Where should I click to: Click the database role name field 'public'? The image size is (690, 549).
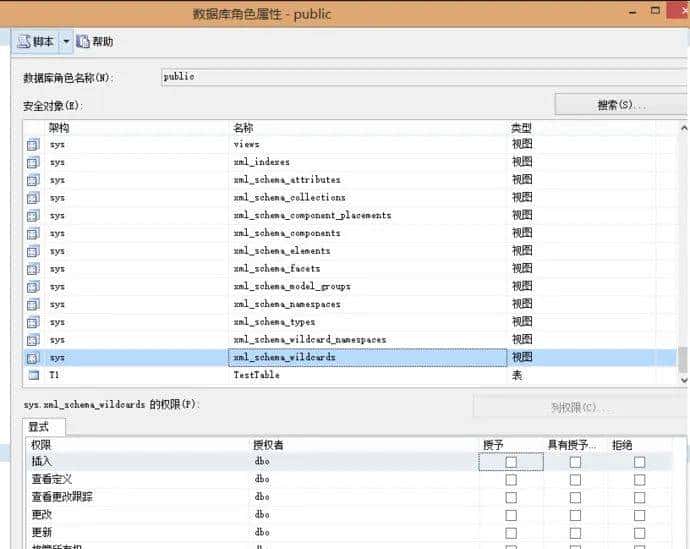point(424,77)
